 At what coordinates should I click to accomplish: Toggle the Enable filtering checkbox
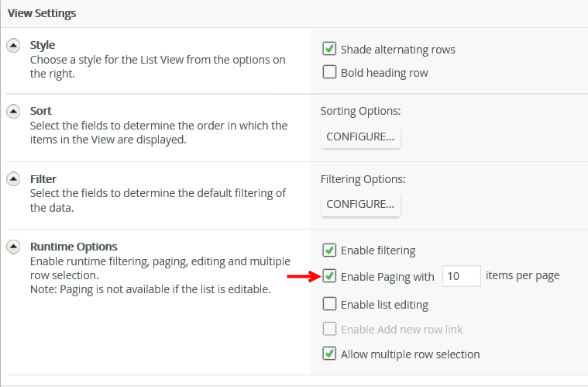coord(329,251)
